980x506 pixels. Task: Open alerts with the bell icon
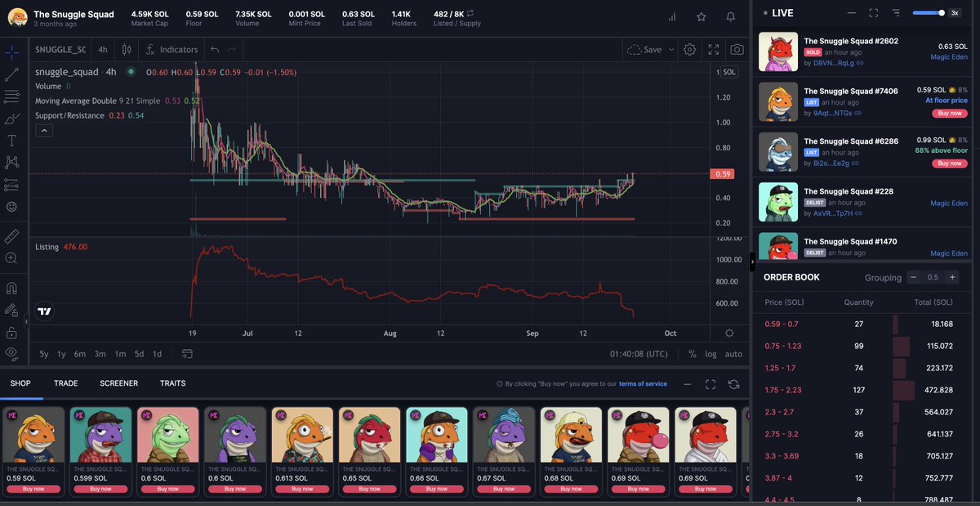(x=731, y=17)
